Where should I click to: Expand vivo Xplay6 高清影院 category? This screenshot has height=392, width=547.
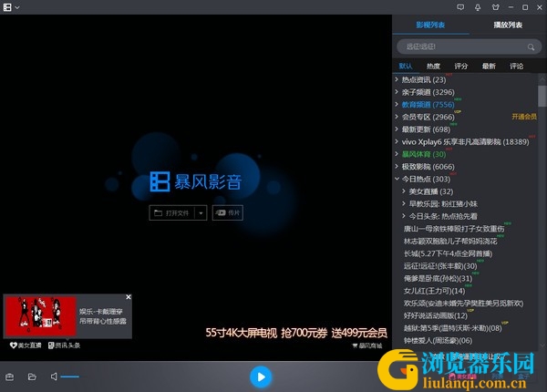click(397, 141)
